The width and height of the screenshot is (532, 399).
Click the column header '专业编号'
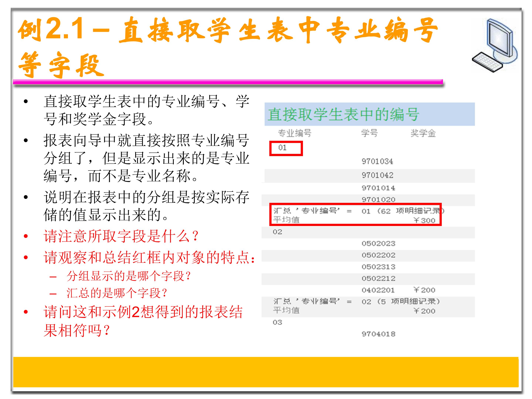coord(295,133)
